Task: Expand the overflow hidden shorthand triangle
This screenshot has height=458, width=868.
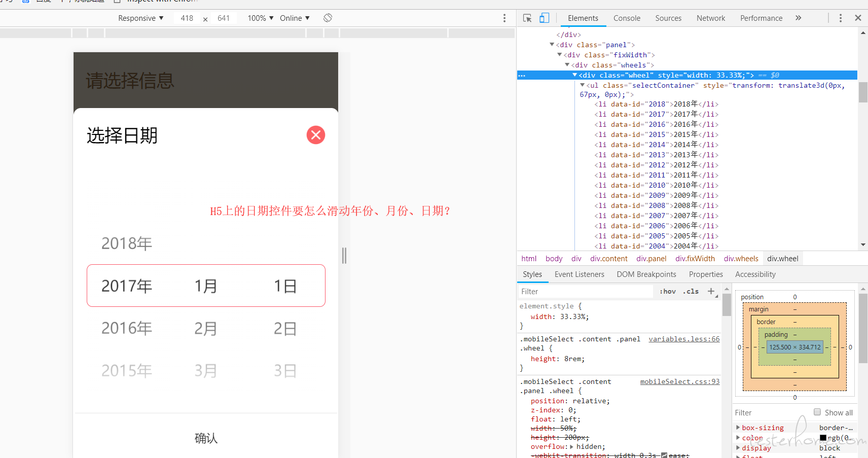Action: pyautogui.click(x=572, y=447)
